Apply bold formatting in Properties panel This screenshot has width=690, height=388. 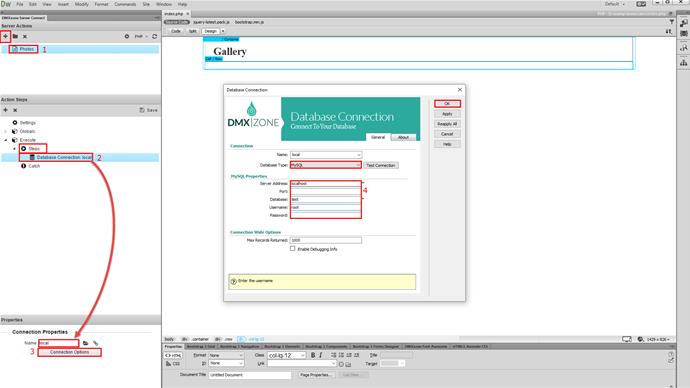point(313,355)
